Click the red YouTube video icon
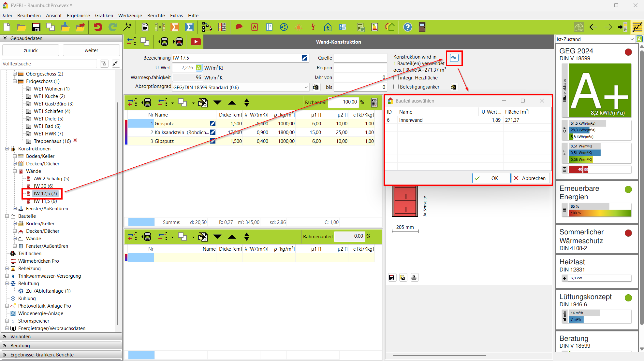 (196, 42)
